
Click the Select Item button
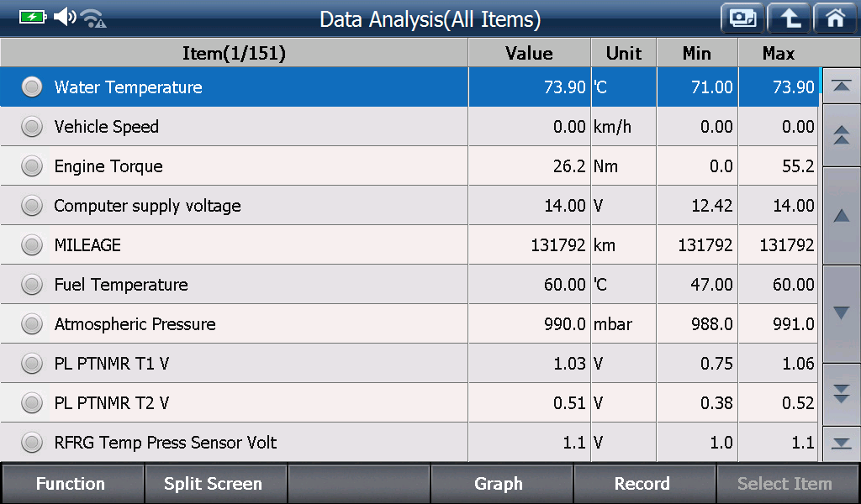click(787, 483)
